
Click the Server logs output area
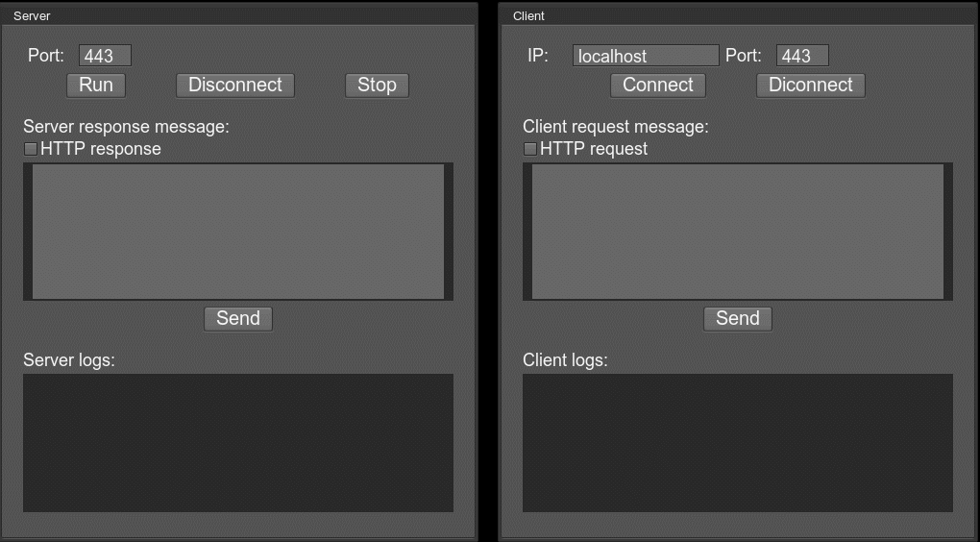pos(238,443)
